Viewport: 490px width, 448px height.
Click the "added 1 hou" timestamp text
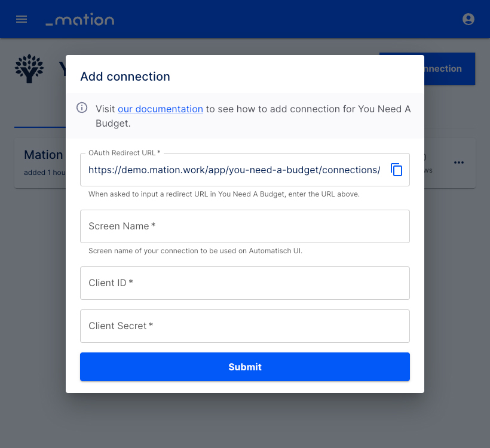pyautogui.click(x=45, y=173)
